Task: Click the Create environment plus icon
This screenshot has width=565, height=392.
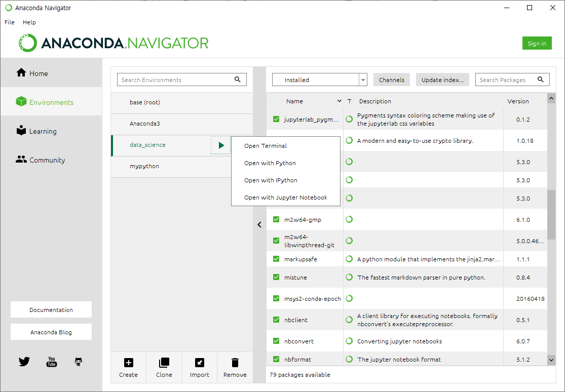Action: pyautogui.click(x=128, y=363)
